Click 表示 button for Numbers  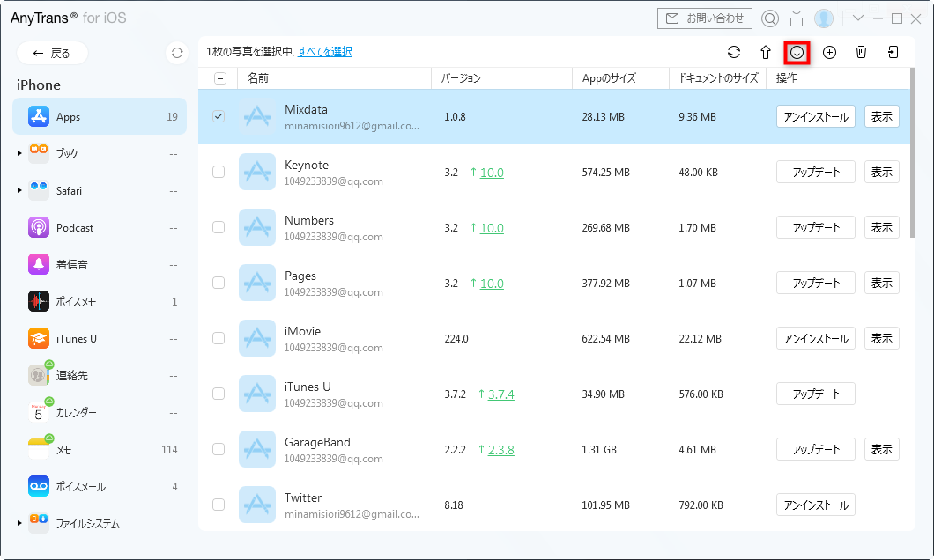[x=882, y=227]
